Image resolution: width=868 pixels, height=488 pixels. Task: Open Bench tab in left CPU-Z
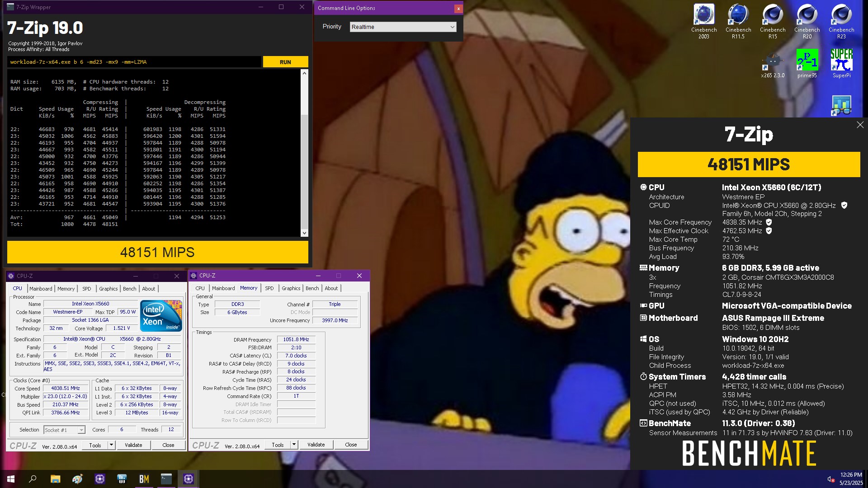coord(130,289)
